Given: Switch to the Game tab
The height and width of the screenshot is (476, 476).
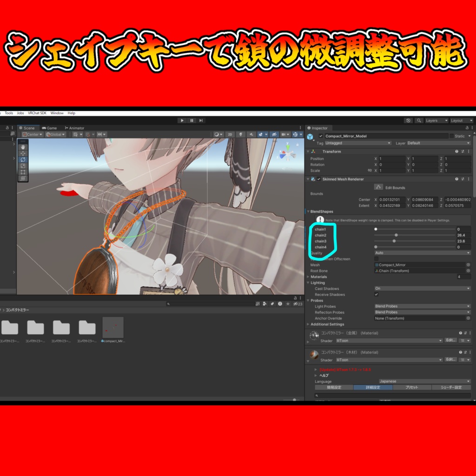Looking at the screenshot, I should 49,128.
